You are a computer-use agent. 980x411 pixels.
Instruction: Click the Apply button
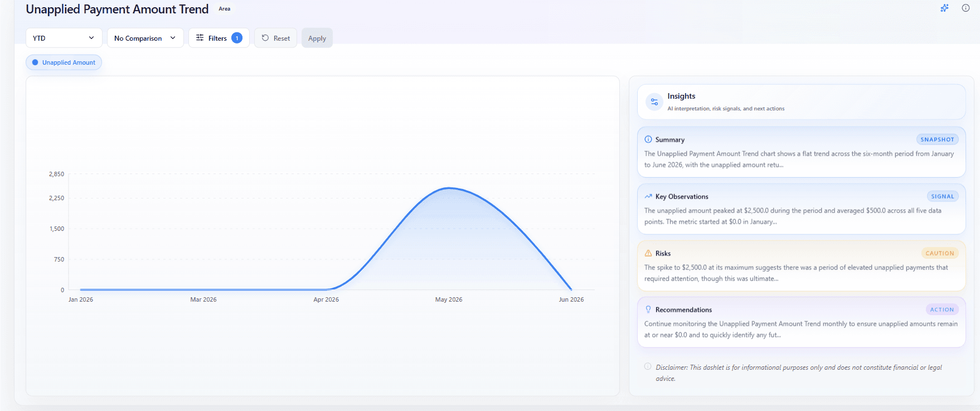(x=317, y=38)
